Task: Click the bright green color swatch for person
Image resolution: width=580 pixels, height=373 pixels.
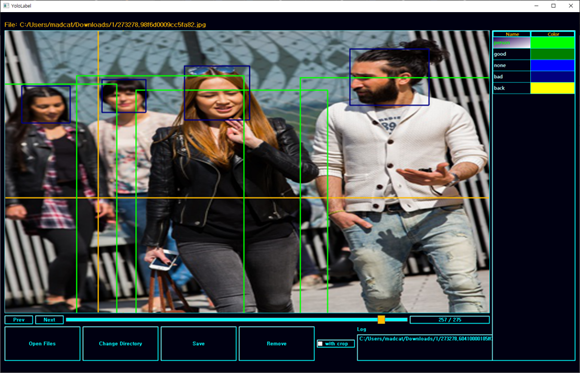Action: click(x=553, y=43)
